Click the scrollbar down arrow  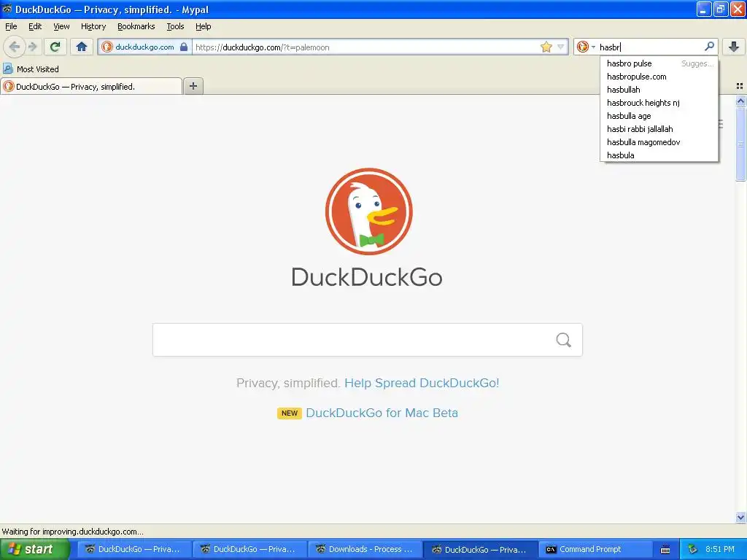click(x=740, y=518)
